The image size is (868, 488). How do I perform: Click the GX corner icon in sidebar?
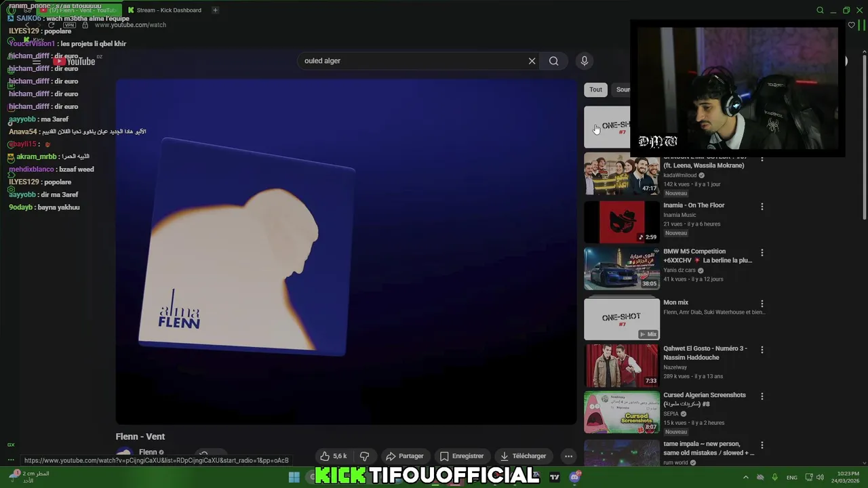pos(11,445)
